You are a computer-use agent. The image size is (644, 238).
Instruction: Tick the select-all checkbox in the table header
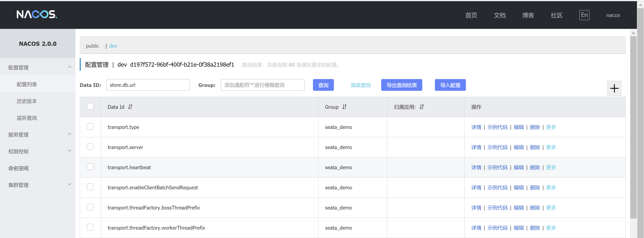tap(90, 106)
